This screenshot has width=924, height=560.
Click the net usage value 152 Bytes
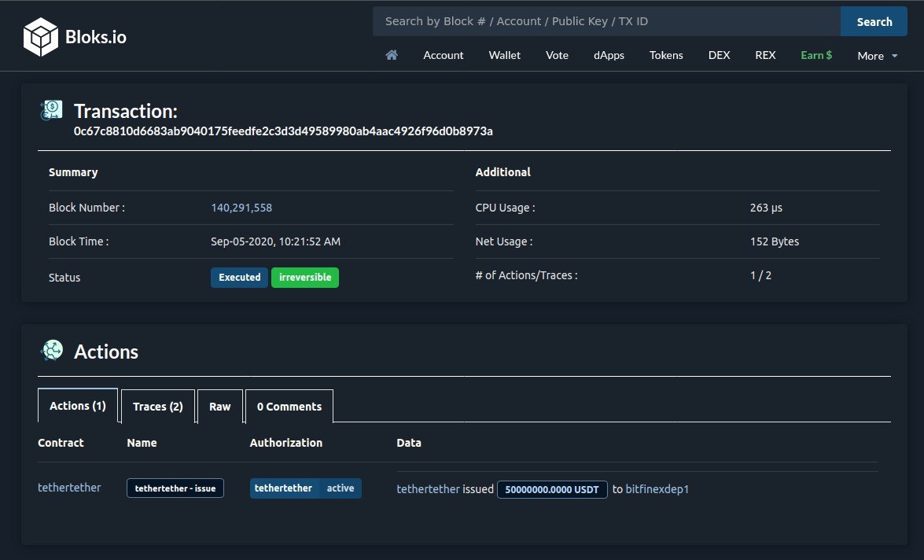click(x=775, y=241)
